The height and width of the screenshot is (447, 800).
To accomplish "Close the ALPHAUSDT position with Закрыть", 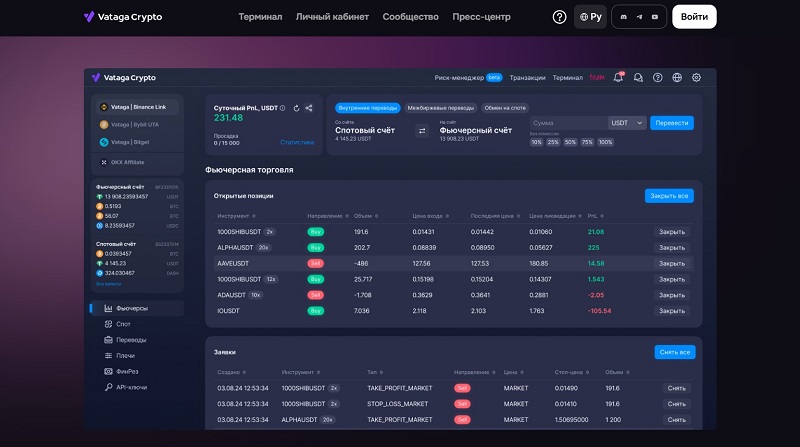I will click(x=672, y=247).
